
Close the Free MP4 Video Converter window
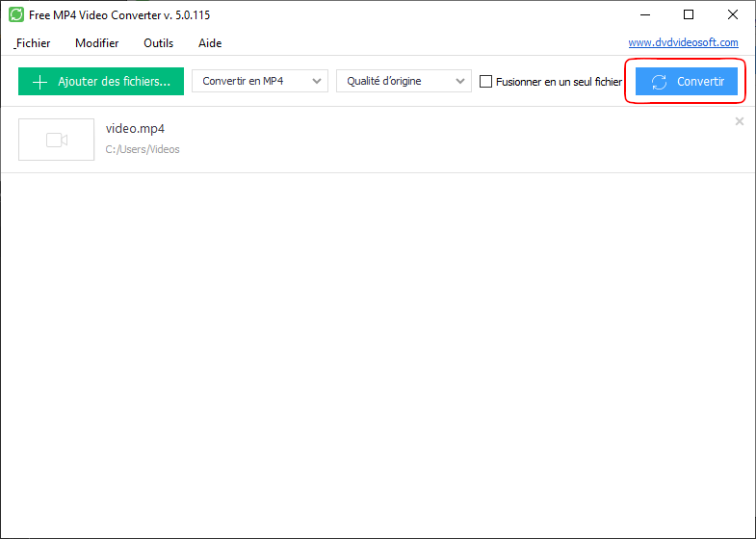click(x=732, y=15)
